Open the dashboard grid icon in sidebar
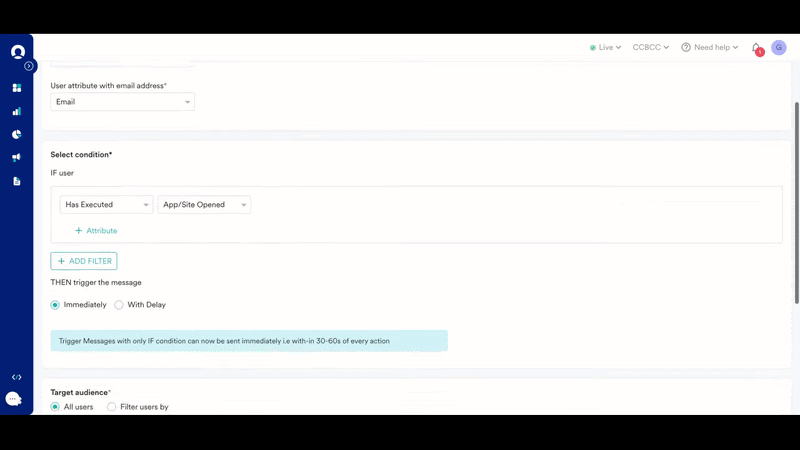Image resolution: width=800 pixels, height=450 pixels. (17, 88)
